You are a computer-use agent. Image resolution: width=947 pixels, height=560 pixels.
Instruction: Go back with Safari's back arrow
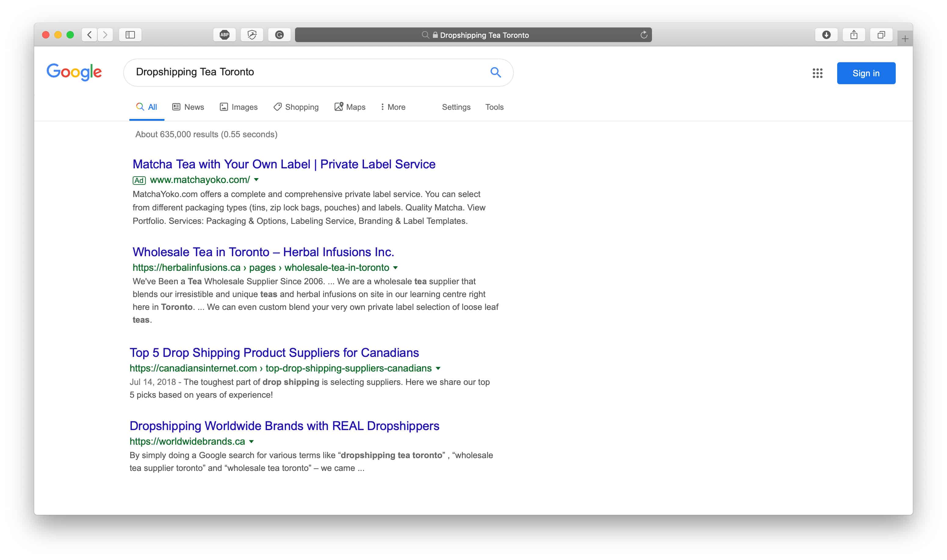(x=89, y=35)
